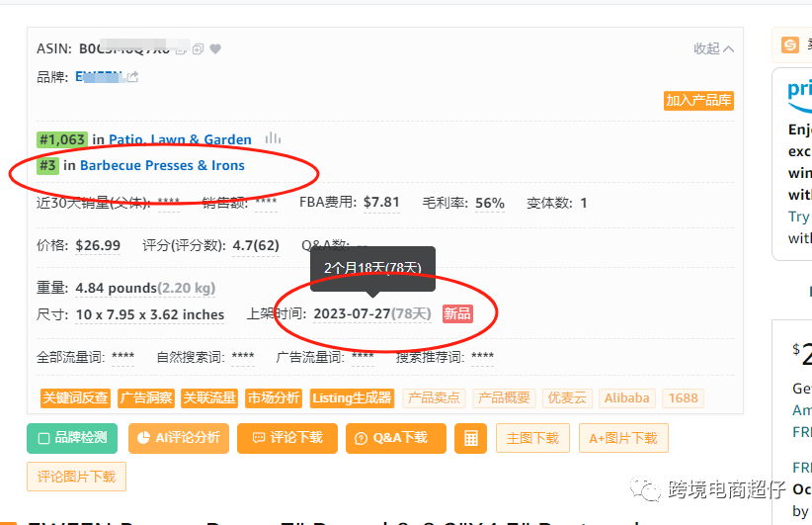Click the AI评论分析 button
This screenshot has width=812, height=525.
click(179, 438)
